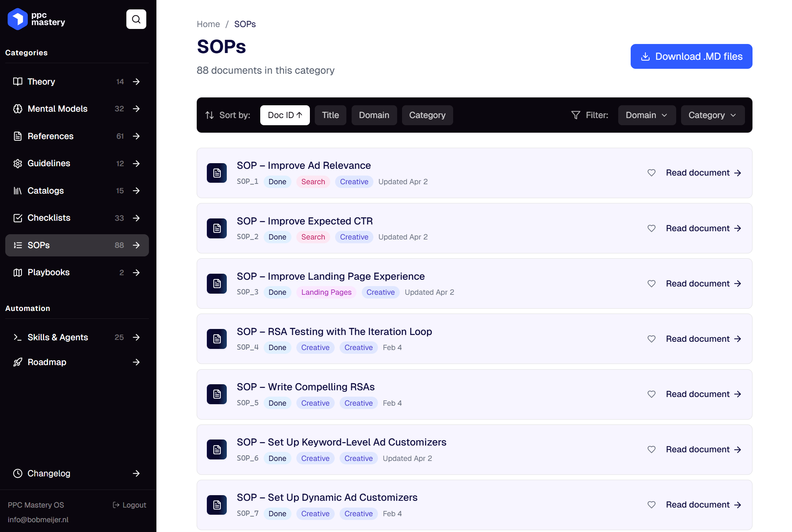Open Checklists category

(77, 218)
